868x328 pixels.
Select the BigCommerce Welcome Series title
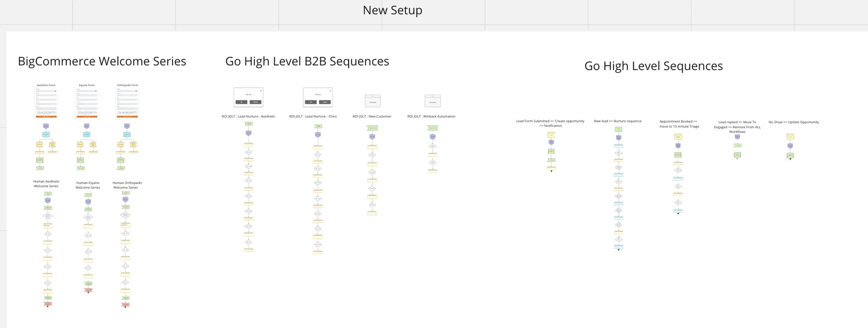tap(102, 61)
